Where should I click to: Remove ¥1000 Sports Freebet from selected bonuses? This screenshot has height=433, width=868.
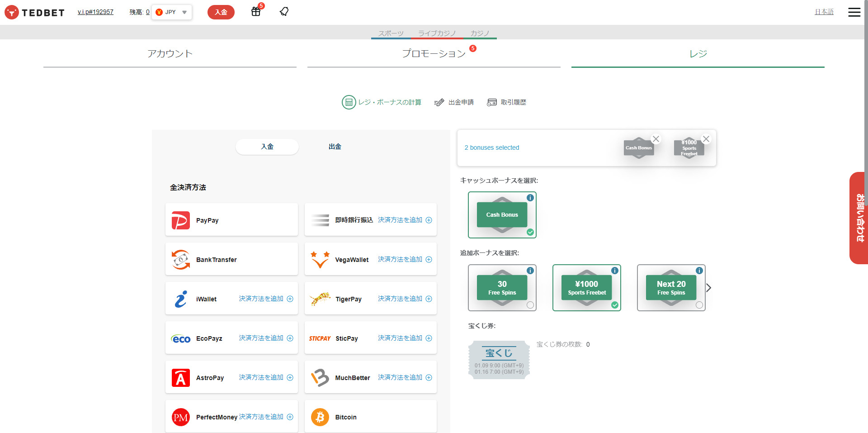706,139
